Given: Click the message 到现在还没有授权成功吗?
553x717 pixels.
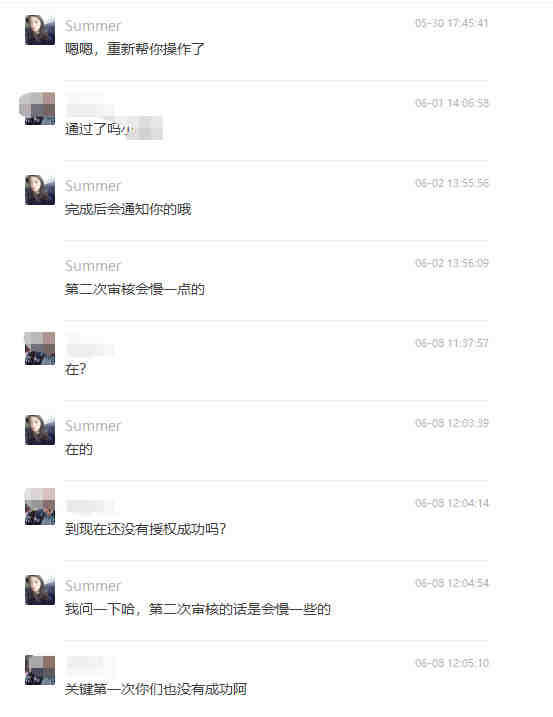Looking at the screenshot, I should tap(145, 529).
